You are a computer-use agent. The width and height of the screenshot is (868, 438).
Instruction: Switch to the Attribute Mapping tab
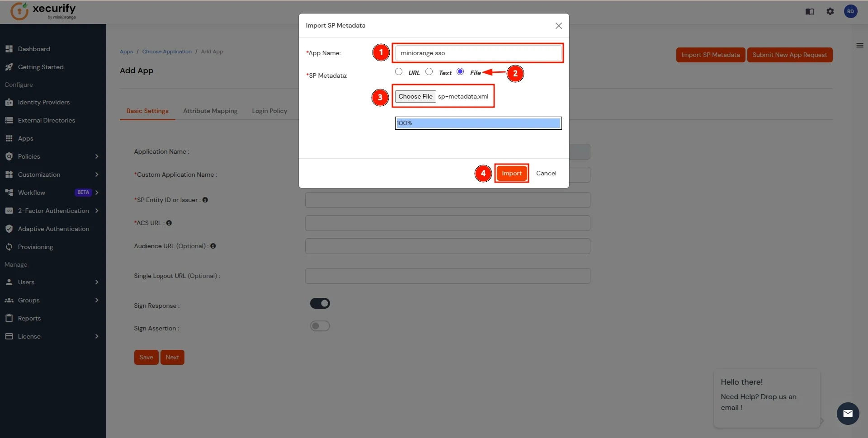[210, 111]
